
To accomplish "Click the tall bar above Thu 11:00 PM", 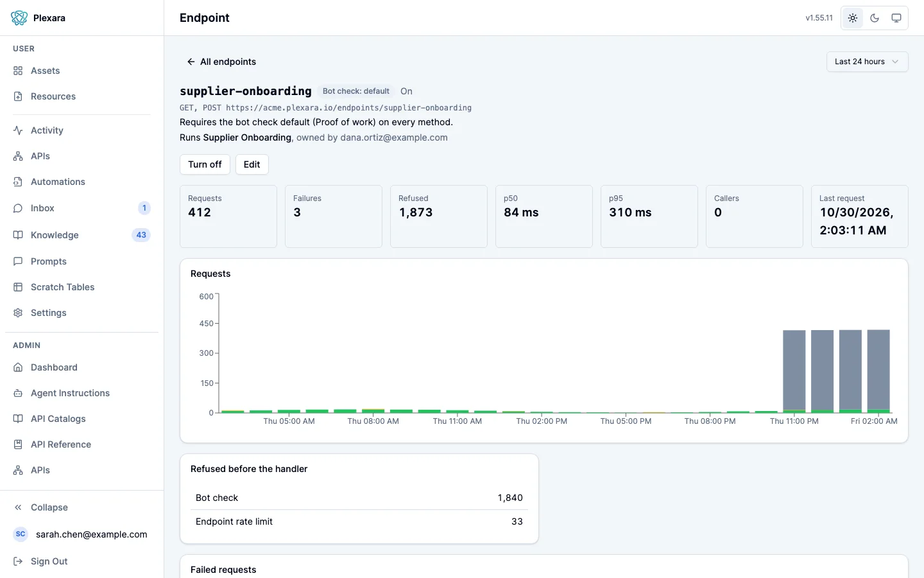I will 794,371.
